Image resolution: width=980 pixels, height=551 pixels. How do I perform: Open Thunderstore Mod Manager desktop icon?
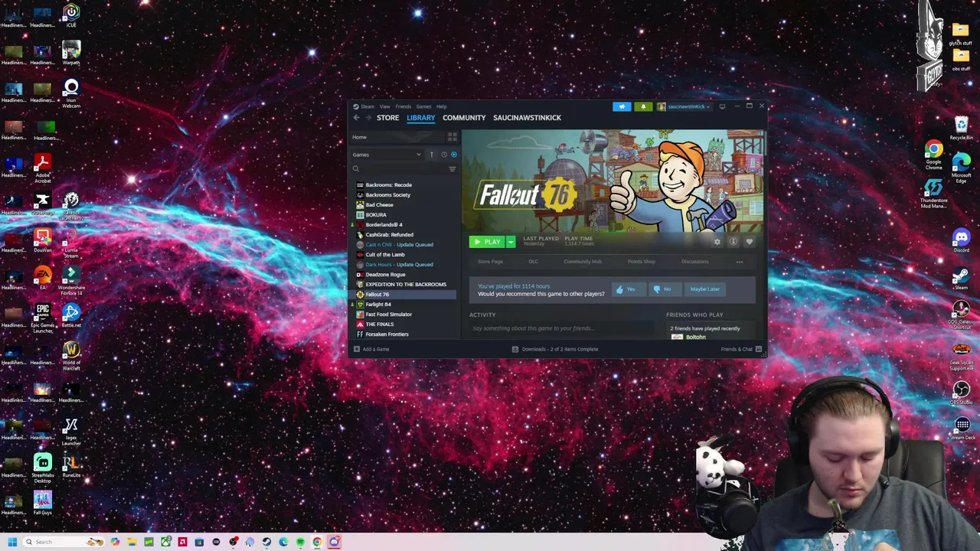[x=933, y=194]
